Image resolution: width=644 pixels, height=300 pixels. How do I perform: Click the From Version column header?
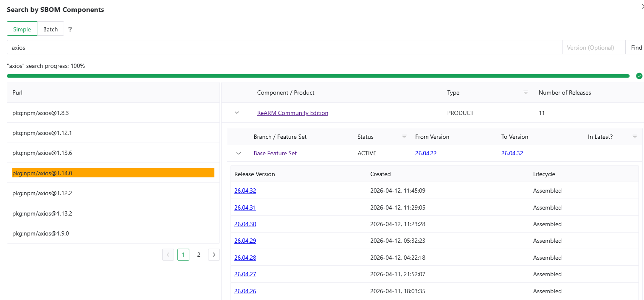click(432, 137)
